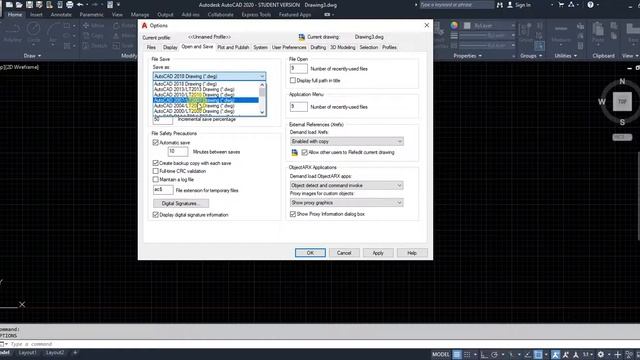Expand the Draw panel flyout
Screen dimensions: 640x360
[x=32, y=56]
